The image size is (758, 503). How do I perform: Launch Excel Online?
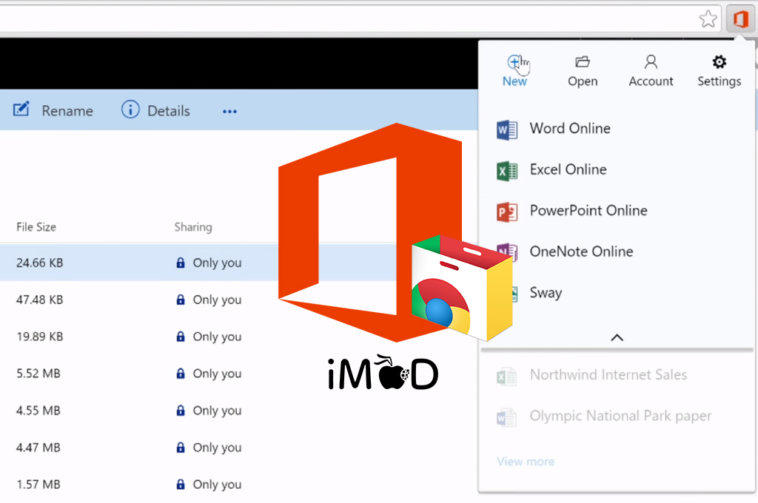point(567,170)
